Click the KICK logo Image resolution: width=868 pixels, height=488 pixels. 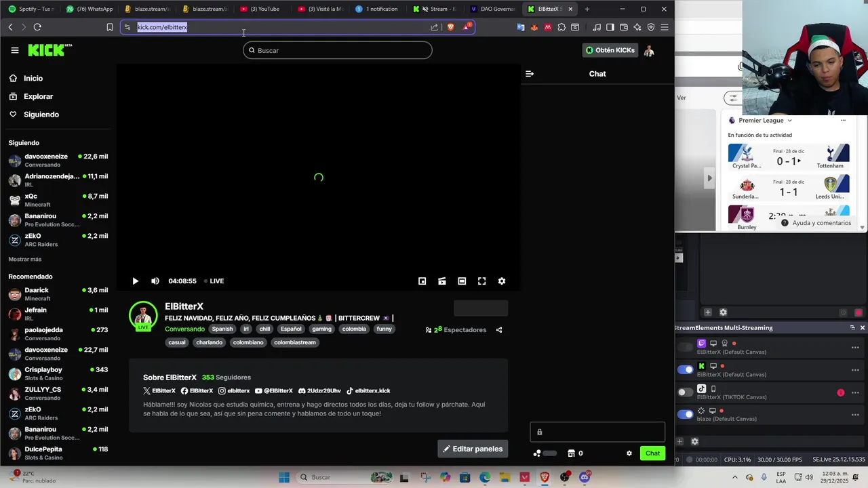click(50, 50)
